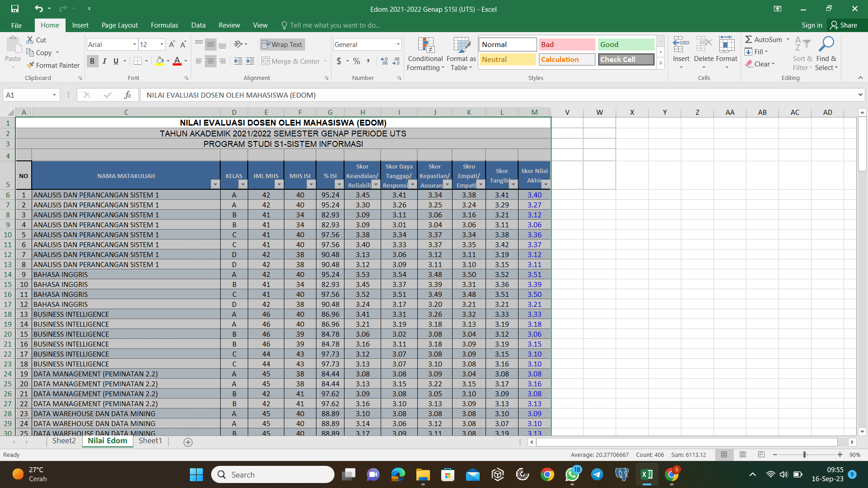Screen dimensions: 868x488
Task: Toggle Underline formatting
Action: (x=116, y=61)
